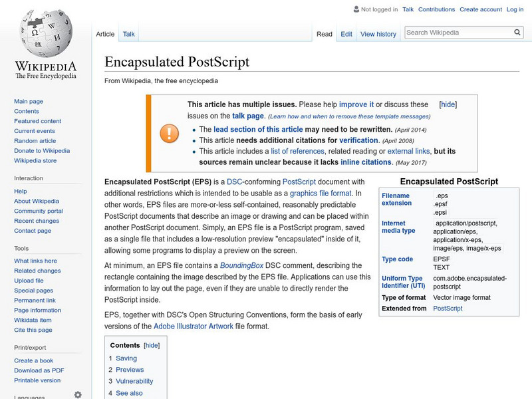Click 'verification' link in notice

point(358,140)
